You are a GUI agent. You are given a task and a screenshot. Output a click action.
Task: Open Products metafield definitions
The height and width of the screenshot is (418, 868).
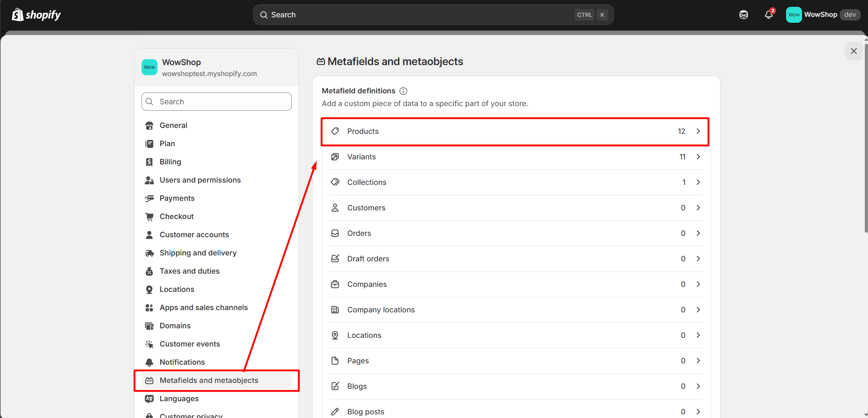[515, 132]
